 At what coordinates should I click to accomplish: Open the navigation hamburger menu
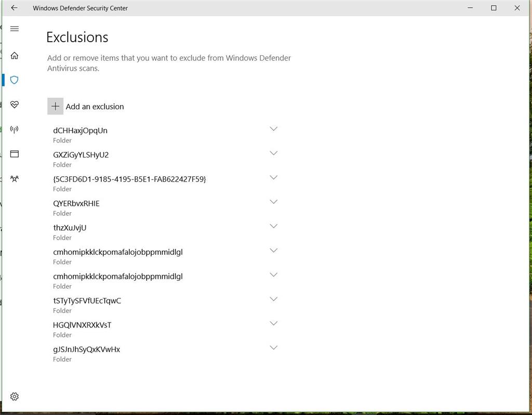(x=14, y=29)
